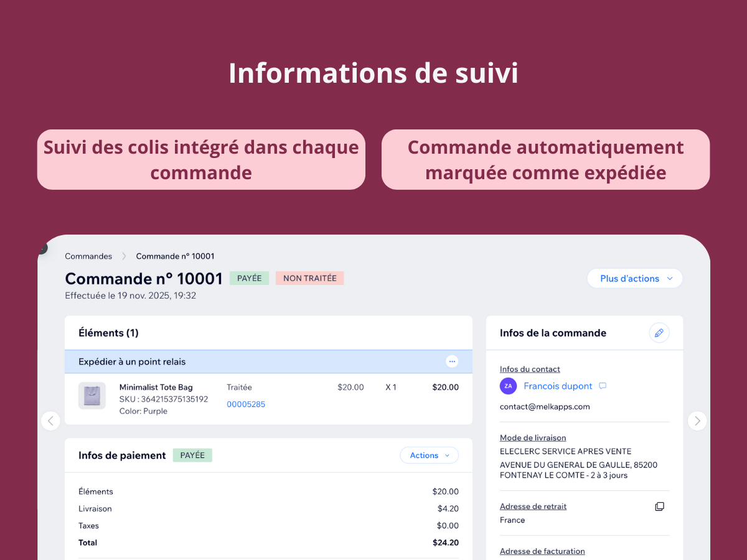Click the PAYÉE badge in Infos de paiement
The image size is (747, 560).
click(x=192, y=455)
